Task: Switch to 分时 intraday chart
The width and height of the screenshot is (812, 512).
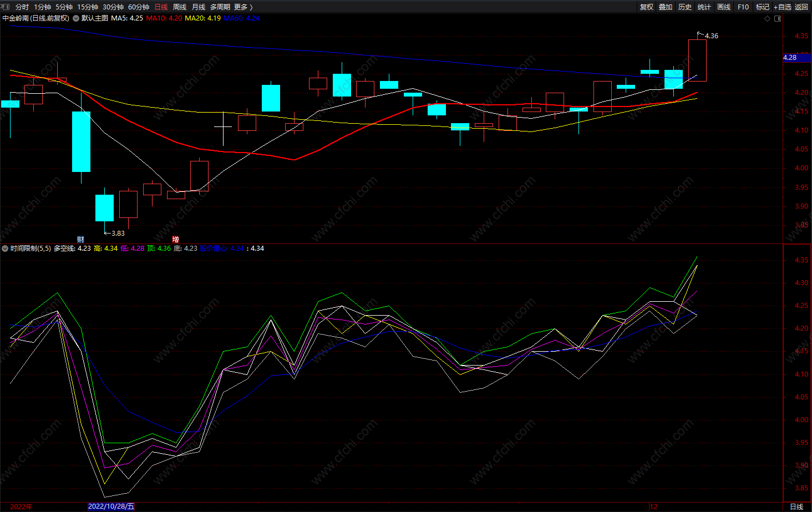Action: point(22,7)
